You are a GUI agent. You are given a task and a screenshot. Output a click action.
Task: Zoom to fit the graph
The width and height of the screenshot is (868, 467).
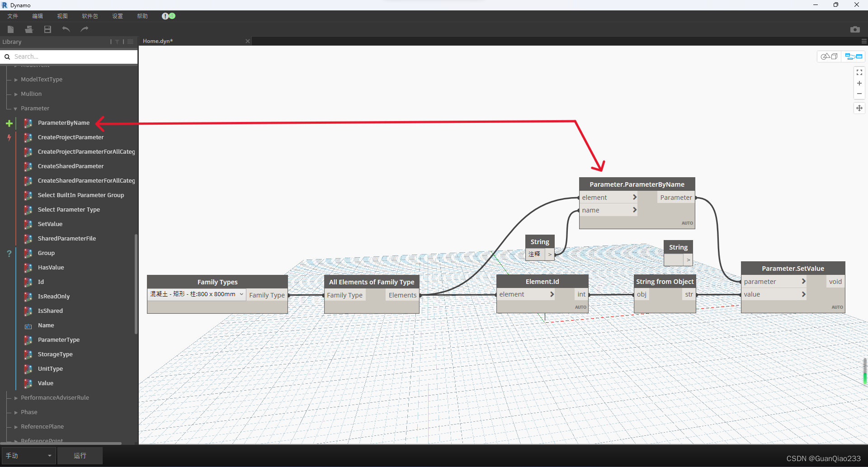pos(859,72)
